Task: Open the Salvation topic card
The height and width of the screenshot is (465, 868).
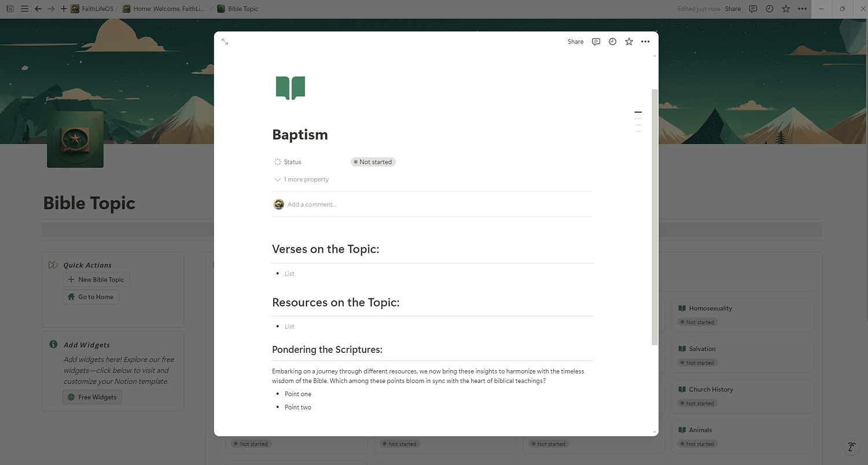Action: [x=743, y=356]
